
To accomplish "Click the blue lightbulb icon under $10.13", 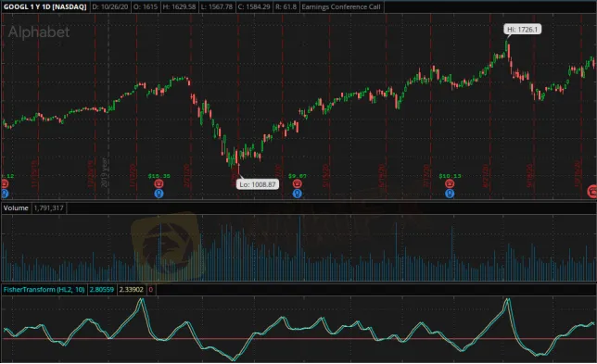I will point(450,194).
